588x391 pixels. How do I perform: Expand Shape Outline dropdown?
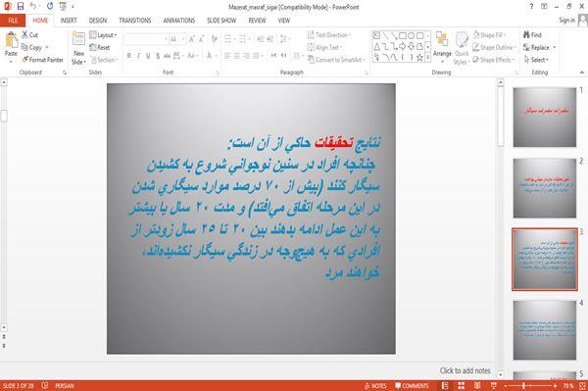click(495, 47)
